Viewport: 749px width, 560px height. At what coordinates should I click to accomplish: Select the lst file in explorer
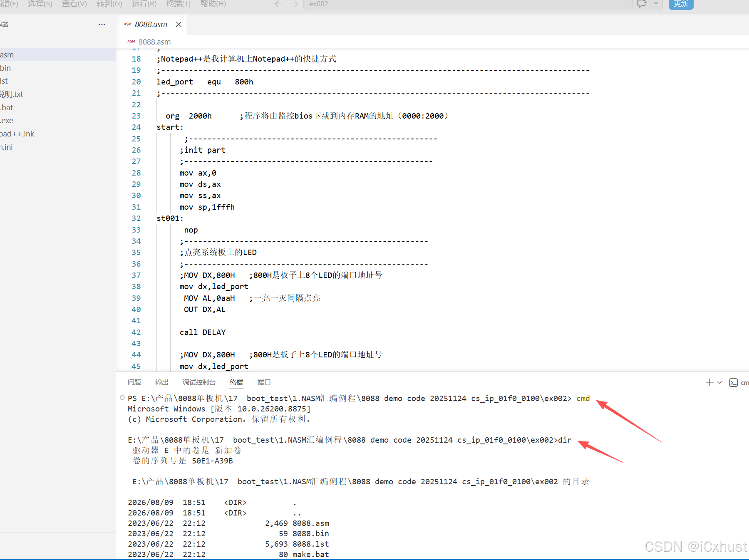click(x=58, y=81)
